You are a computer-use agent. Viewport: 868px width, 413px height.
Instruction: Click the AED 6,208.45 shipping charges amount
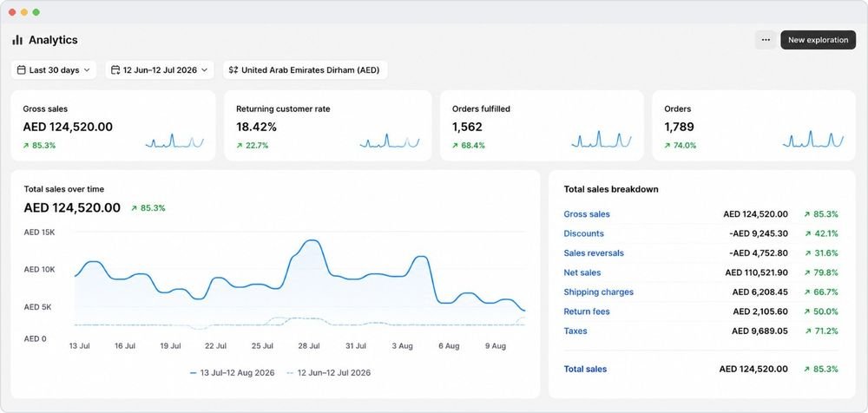[760, 292]
